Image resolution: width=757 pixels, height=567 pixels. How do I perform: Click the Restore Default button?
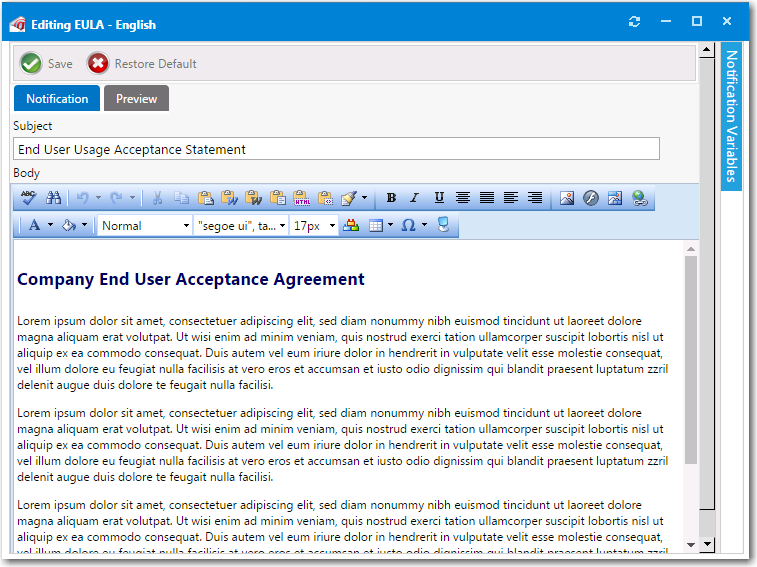[x=142, y=64]
